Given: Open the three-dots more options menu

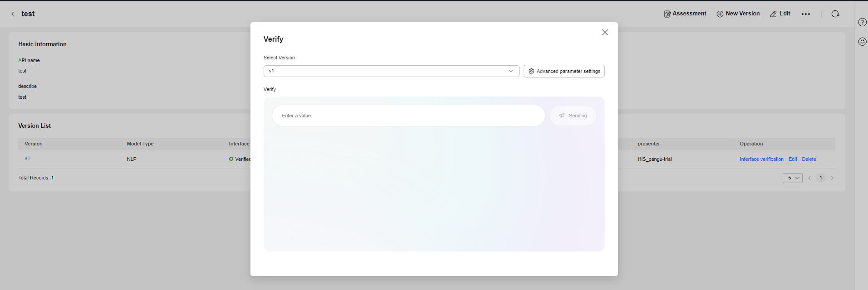Looking at the screenshot, I should pos(806,14).
